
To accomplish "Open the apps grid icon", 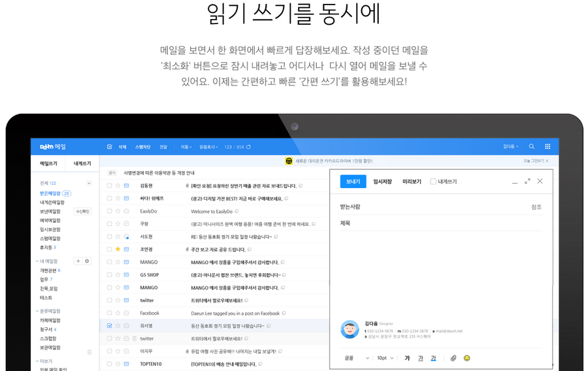I will click(547, 146).
